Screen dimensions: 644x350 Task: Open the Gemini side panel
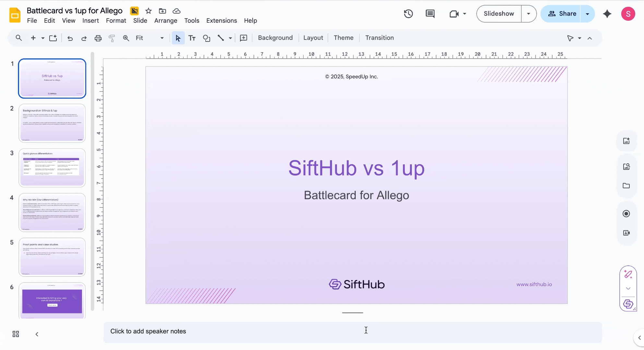(607, 14)
